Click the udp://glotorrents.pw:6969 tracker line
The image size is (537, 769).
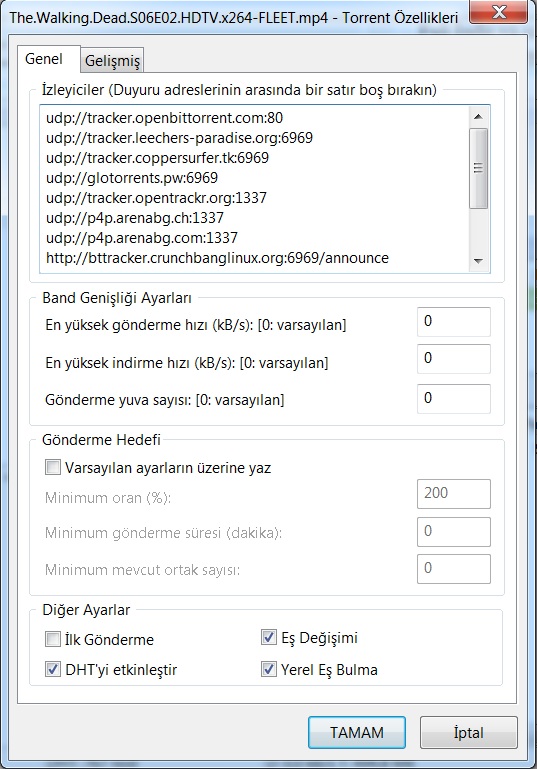tap(132, 178)
